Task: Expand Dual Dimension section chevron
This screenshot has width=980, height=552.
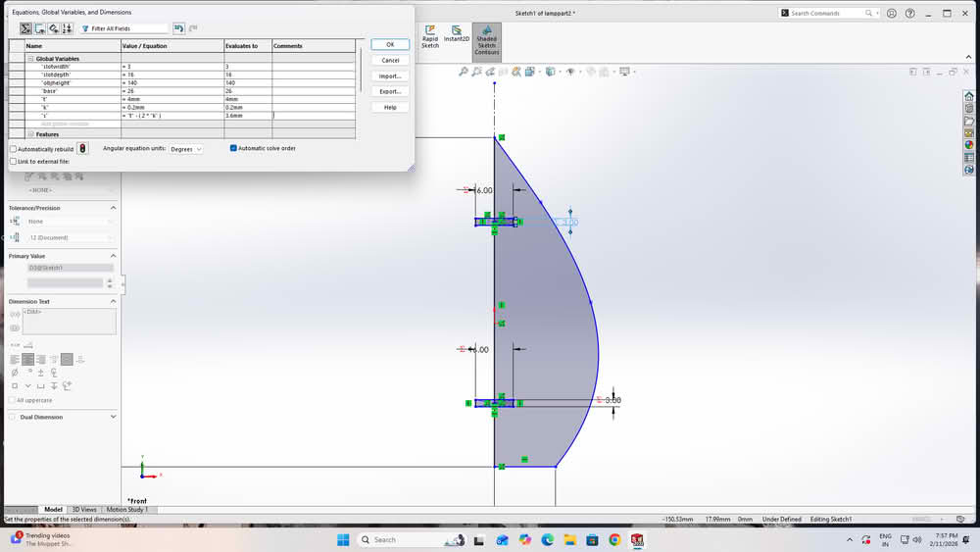Action: click(x=113, y=417)
